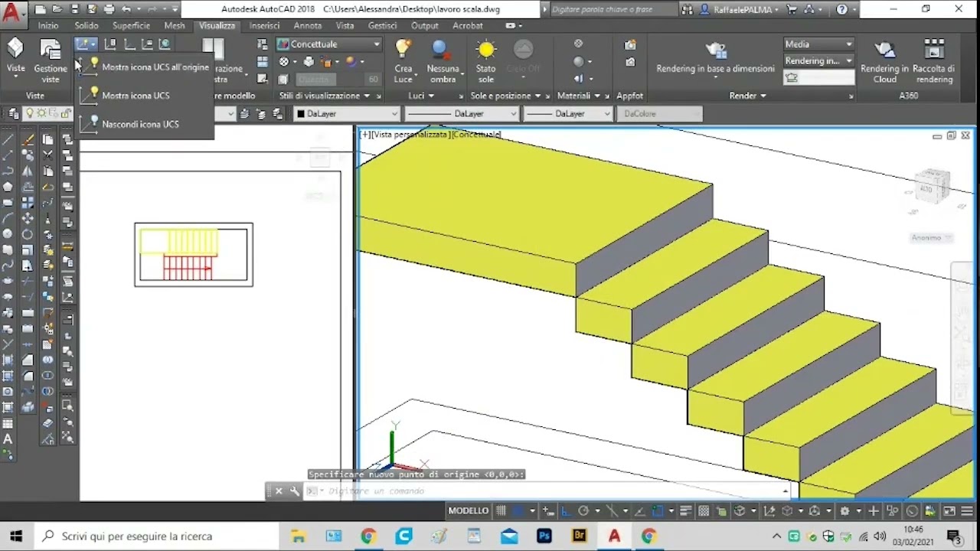The width and height of the screenshot is (980, 551).
Task: Open the Photoshop taskbar icon
Action: coord(544,536)
